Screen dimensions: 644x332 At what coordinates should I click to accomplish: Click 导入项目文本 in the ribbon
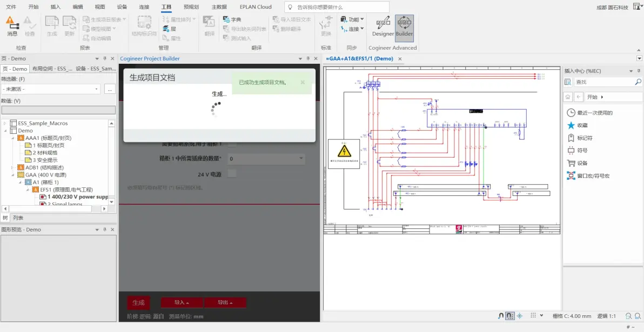click(292, 19)
